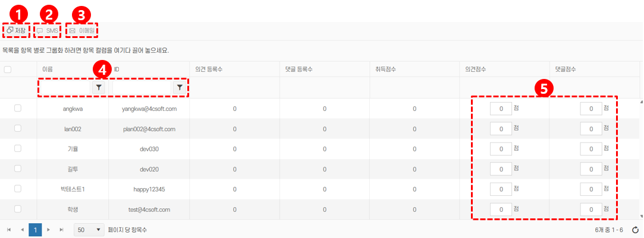The image size is (644, 238).
Task: Check the checkbox for 학생 row
Action: tap(18, 209)
